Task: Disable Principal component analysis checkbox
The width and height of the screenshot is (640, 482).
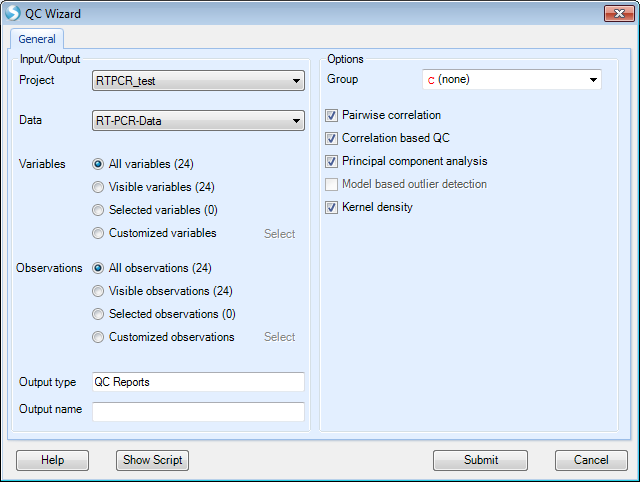Action: coord(331,161)
